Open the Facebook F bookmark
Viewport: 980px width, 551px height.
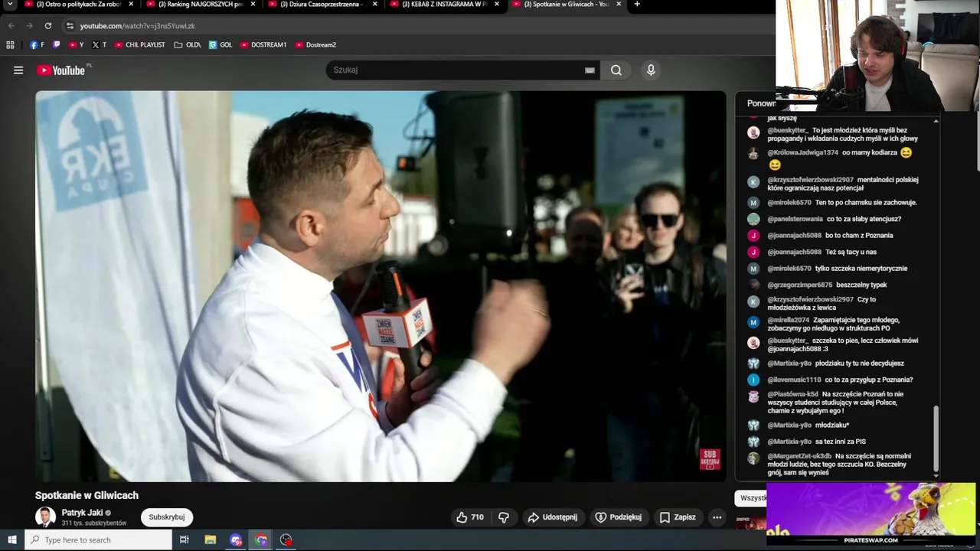[37, 45]
